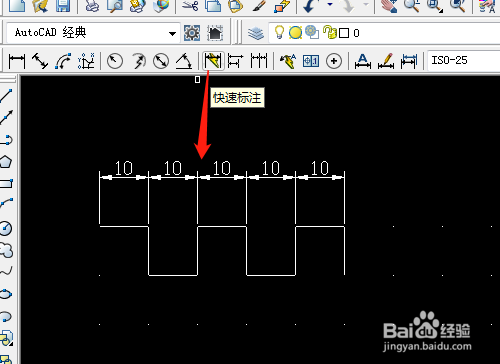Select the Revision Cloud tool
Screen dimensions: 500x364
click(x=7, y=250)
